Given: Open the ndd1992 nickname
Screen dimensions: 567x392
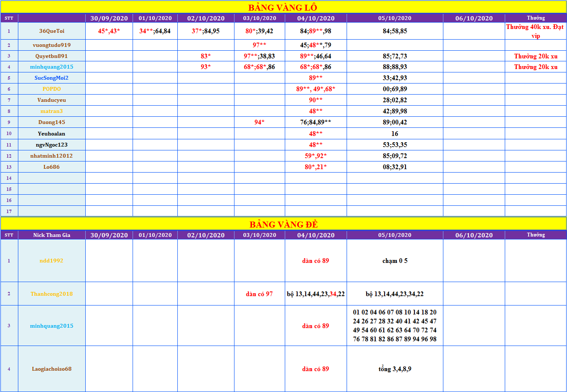Looking at the screenshot, I should point(52,261).
